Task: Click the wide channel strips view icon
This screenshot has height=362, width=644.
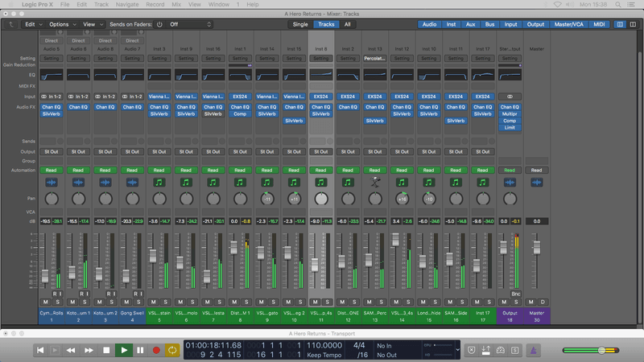Action: (x=633, y=24)
